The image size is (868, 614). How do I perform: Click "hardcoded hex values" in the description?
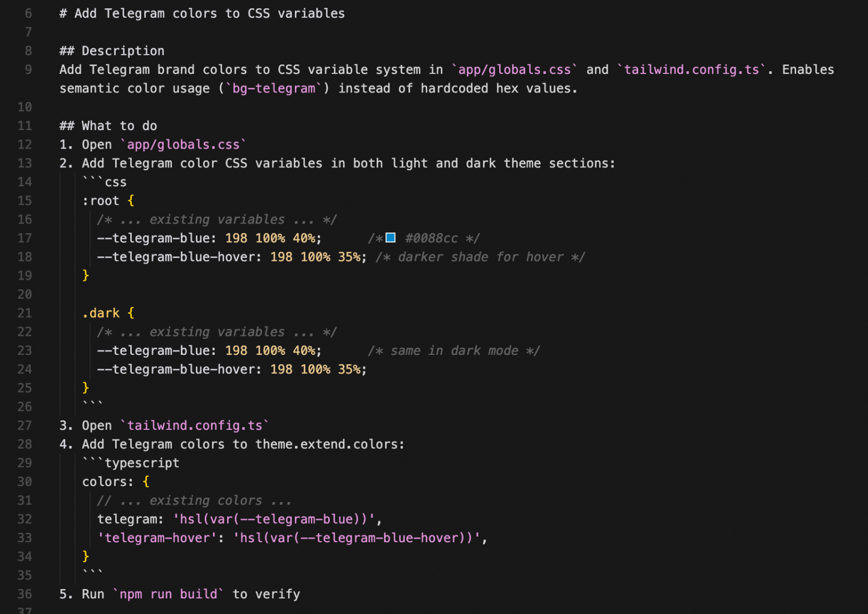point(495,88)
